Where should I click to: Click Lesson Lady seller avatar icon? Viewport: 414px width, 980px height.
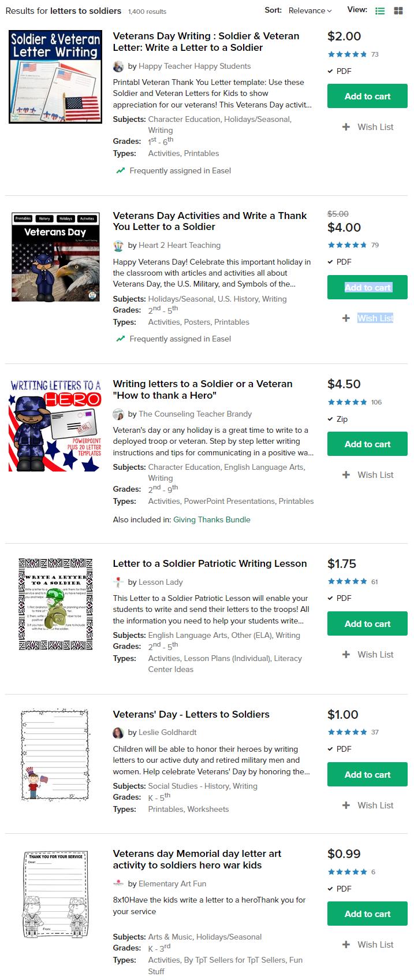click(118, 582)
